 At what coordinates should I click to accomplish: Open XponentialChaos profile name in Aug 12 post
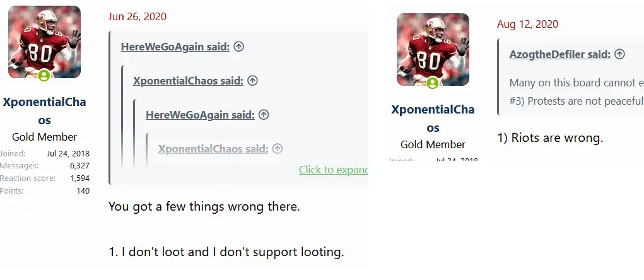433,118
